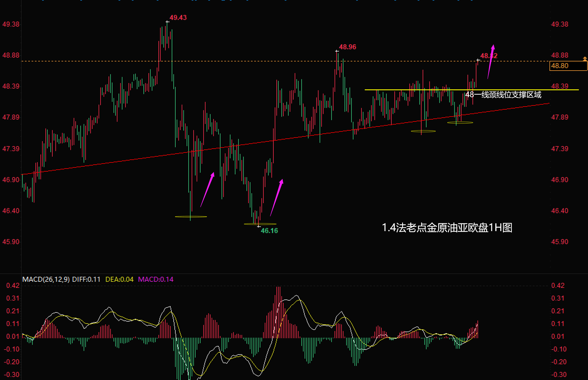Click the white crosshair marker at 48.96 peak

(x=337, y=51)
